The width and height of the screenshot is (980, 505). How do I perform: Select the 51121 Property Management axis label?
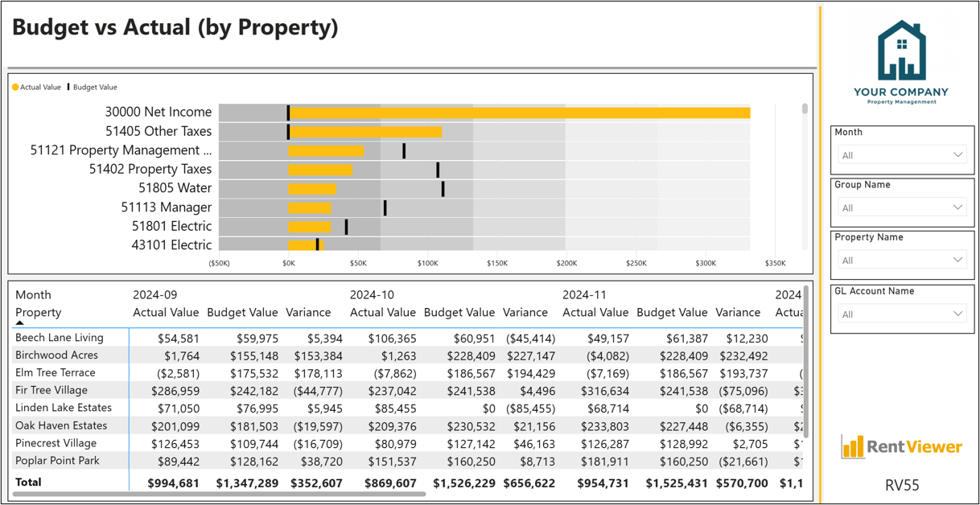pos(121,150)
